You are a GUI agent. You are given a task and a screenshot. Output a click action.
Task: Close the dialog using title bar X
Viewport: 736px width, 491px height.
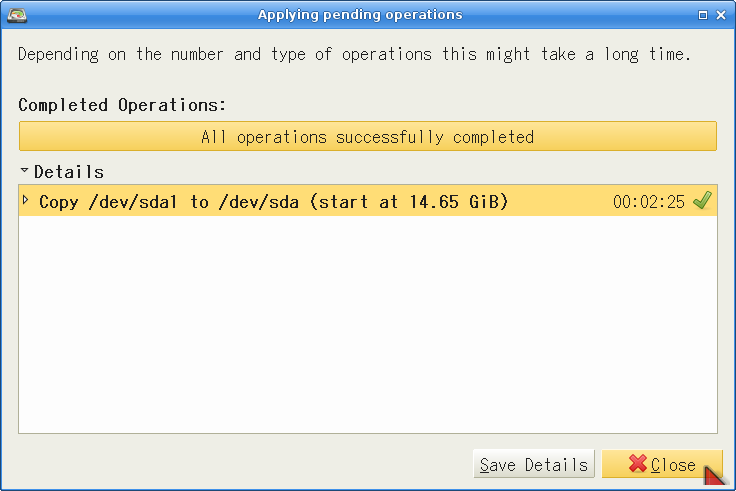[721, 15]
